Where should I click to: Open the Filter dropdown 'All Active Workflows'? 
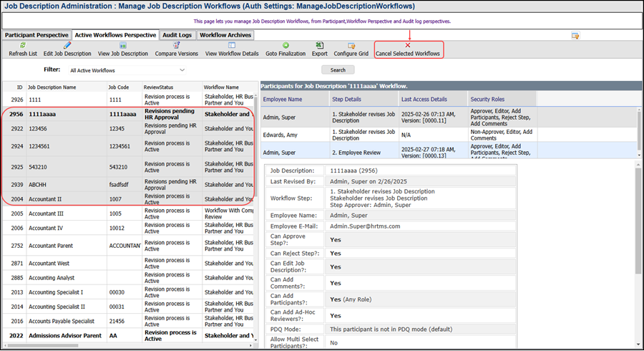(x=127, y=70)
